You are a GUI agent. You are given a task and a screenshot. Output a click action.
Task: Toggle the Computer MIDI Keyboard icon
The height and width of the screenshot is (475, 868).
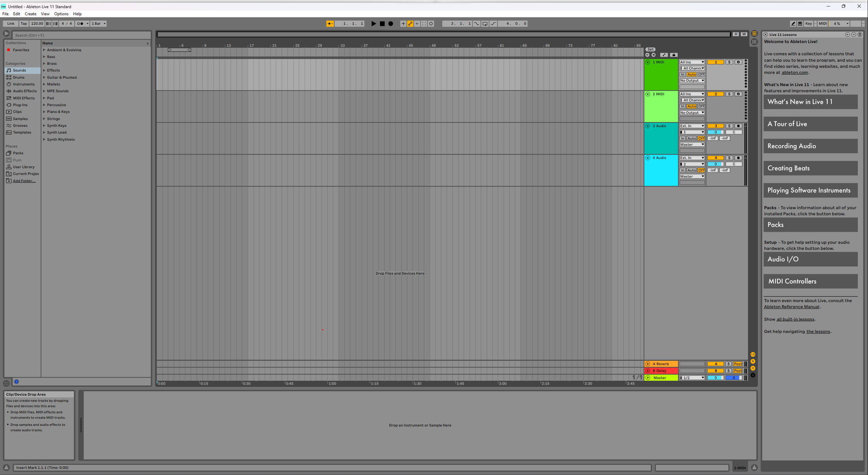800,24
